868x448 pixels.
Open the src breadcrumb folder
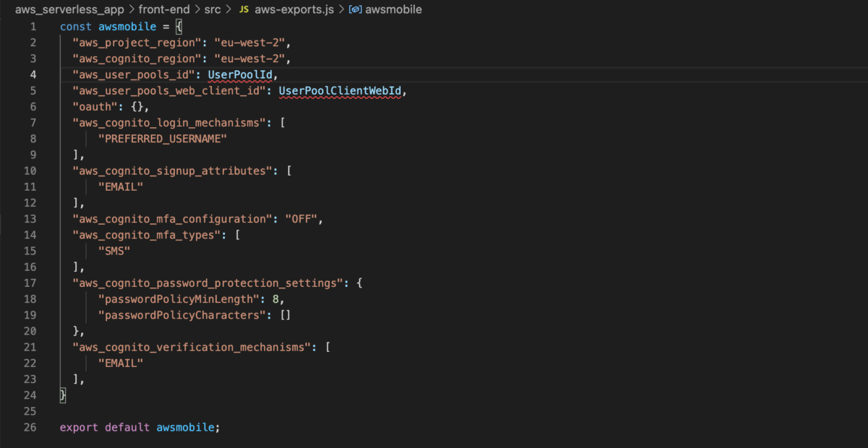point(213,10)
